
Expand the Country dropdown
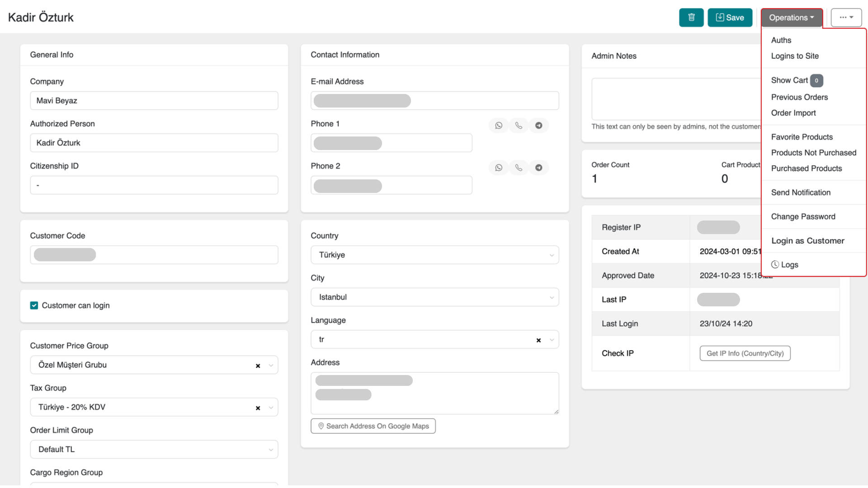[x=434, y=255]
